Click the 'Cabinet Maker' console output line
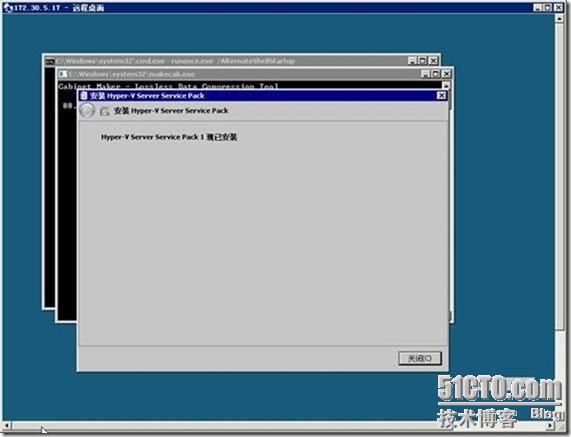The height and width of the screenshot is (437, 571). (168, 86)
